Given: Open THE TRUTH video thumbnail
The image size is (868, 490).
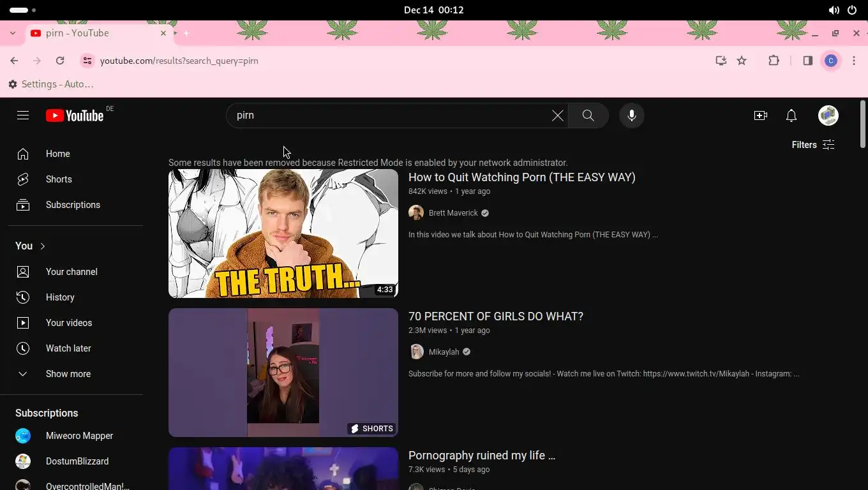Looking at the screenshot, I should [x=283, y=234].
